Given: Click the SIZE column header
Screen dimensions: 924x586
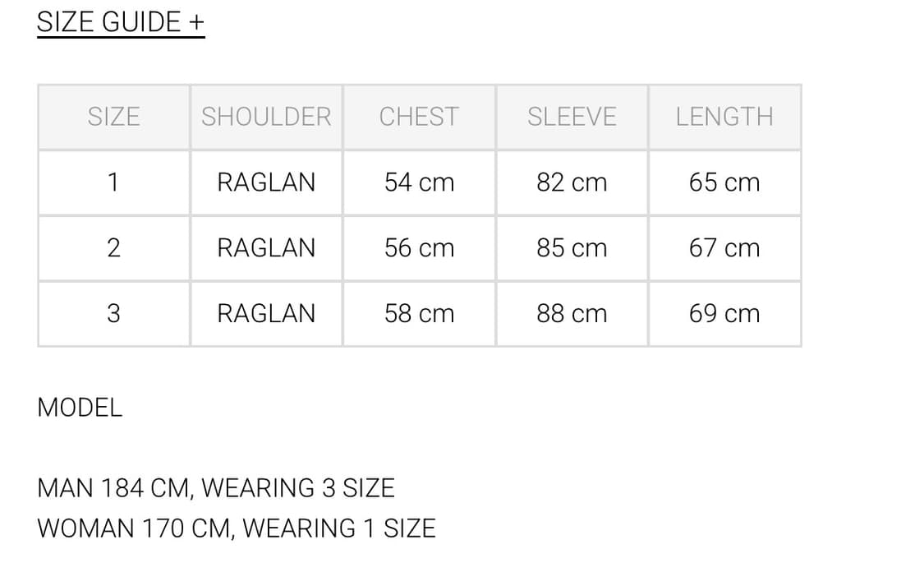Looking at the screenshot, I should (113, 117).
